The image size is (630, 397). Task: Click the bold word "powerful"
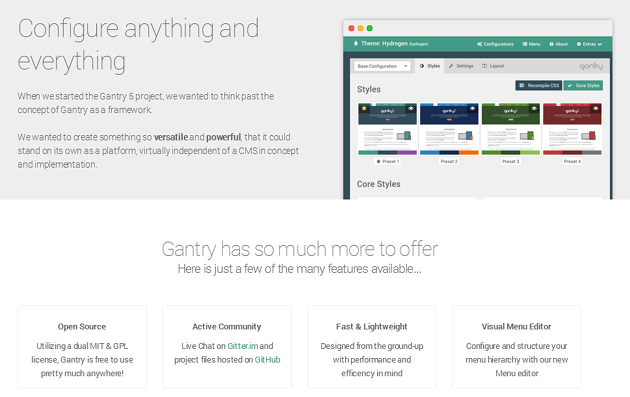223,137
